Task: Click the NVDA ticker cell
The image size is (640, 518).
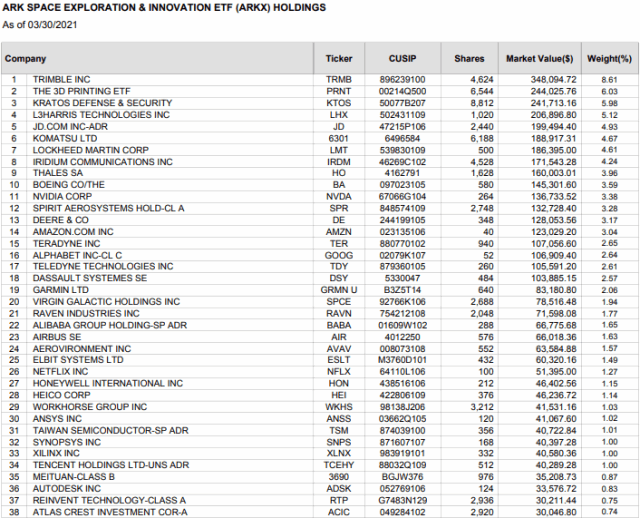Action: tap(339, 197)
